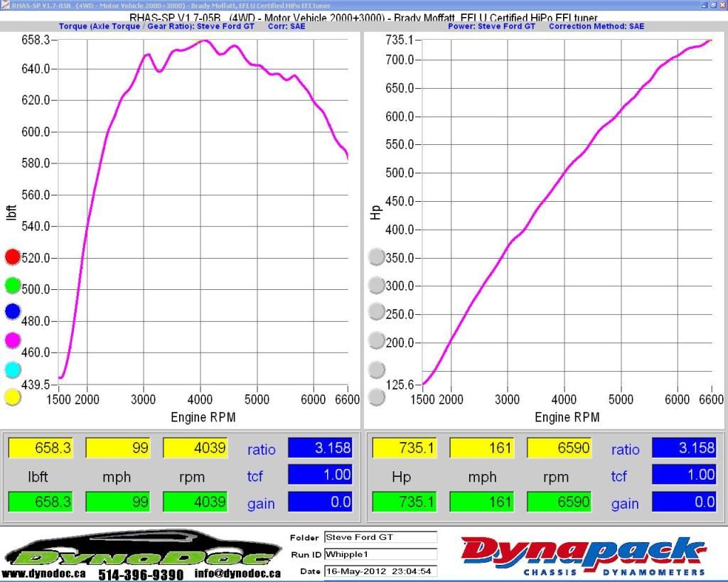
Task: Click the yellow 161 mph power value
Action: (482, 448)
